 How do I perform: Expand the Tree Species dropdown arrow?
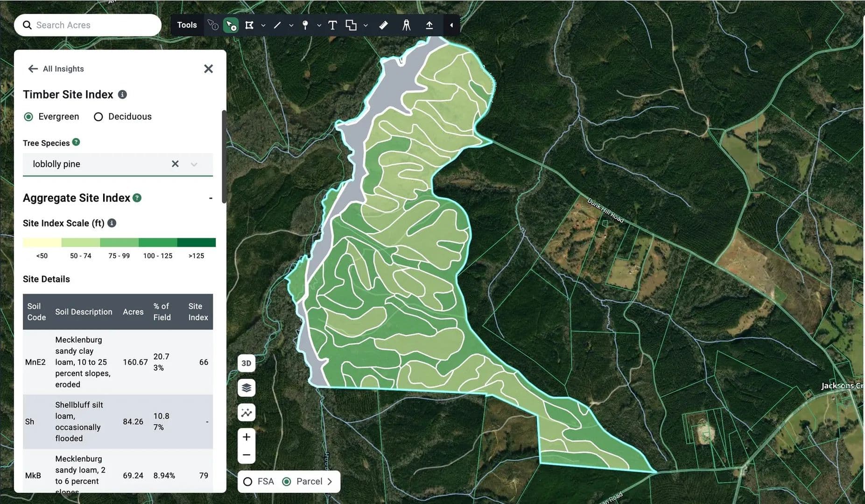pos(194,164)
